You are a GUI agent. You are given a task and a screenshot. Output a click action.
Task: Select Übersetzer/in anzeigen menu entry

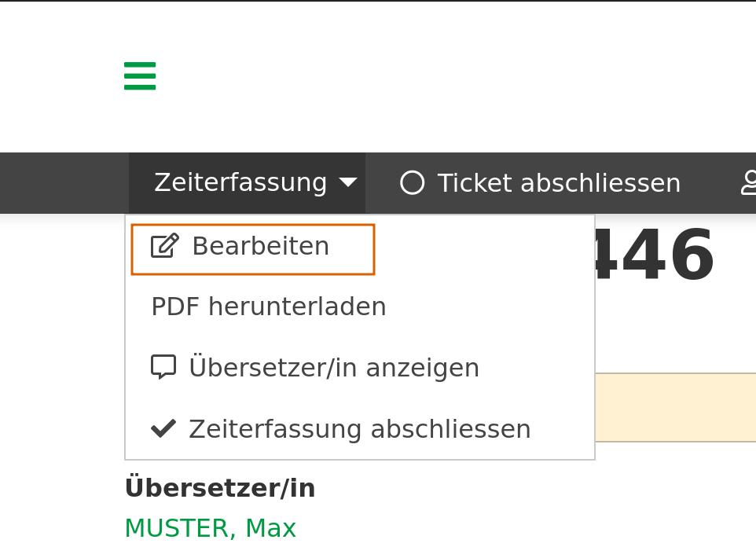[334, 366]
